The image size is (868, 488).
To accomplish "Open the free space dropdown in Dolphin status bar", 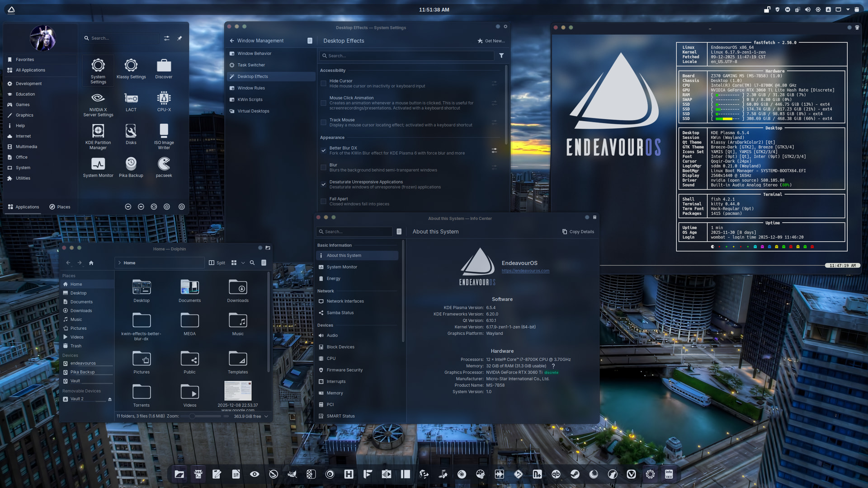I will (x=266, y=417).
